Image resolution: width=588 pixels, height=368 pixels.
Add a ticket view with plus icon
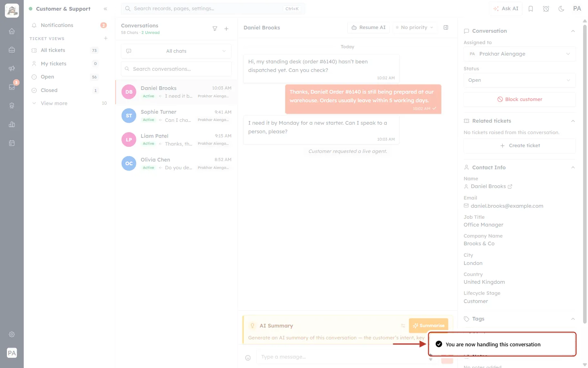tap(106, 38)
